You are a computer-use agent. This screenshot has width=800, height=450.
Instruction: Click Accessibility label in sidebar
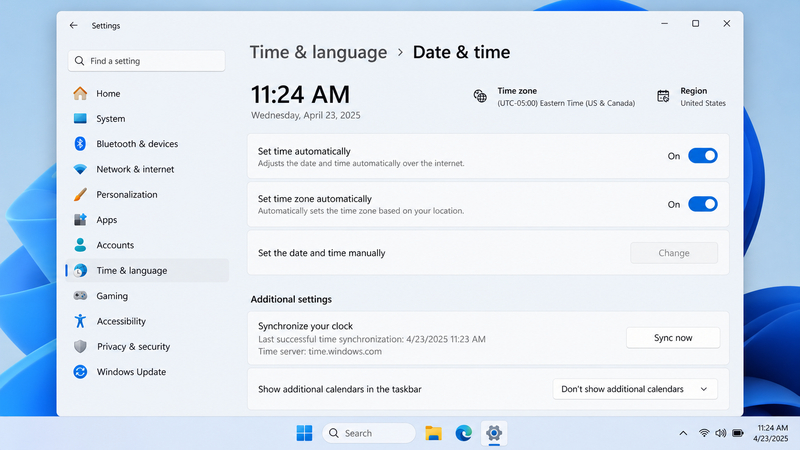pyautogui.click(x=121, y=321)
